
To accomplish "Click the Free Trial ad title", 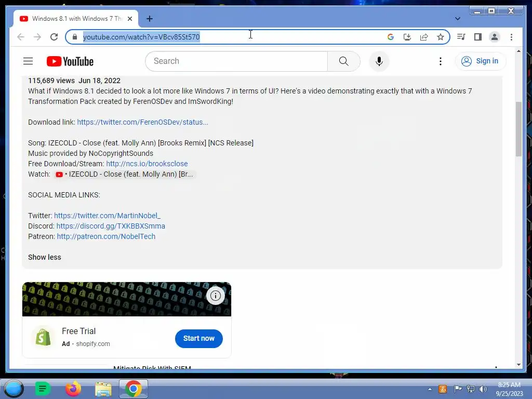I will (79, 331).
